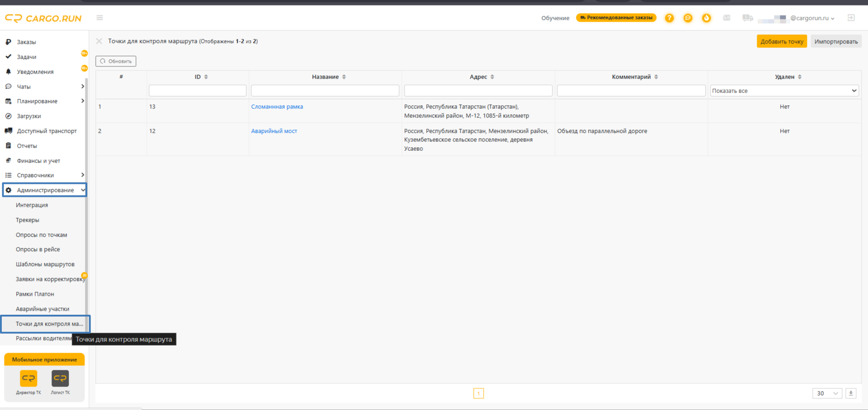Click the yellow flame icon in header
Image resolution: width=868 pixels, height=410 pixels.
point(706,18)
